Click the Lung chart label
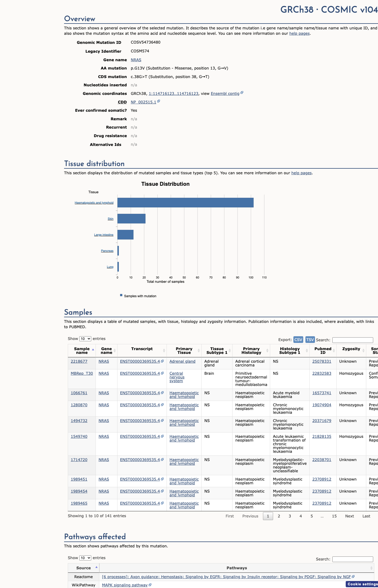 (110, 267)
